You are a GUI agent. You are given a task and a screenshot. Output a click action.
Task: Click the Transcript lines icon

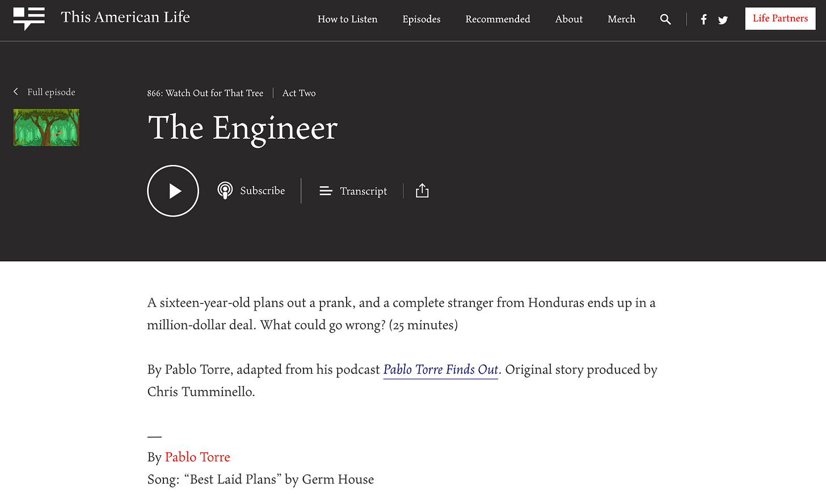[326, 191]
